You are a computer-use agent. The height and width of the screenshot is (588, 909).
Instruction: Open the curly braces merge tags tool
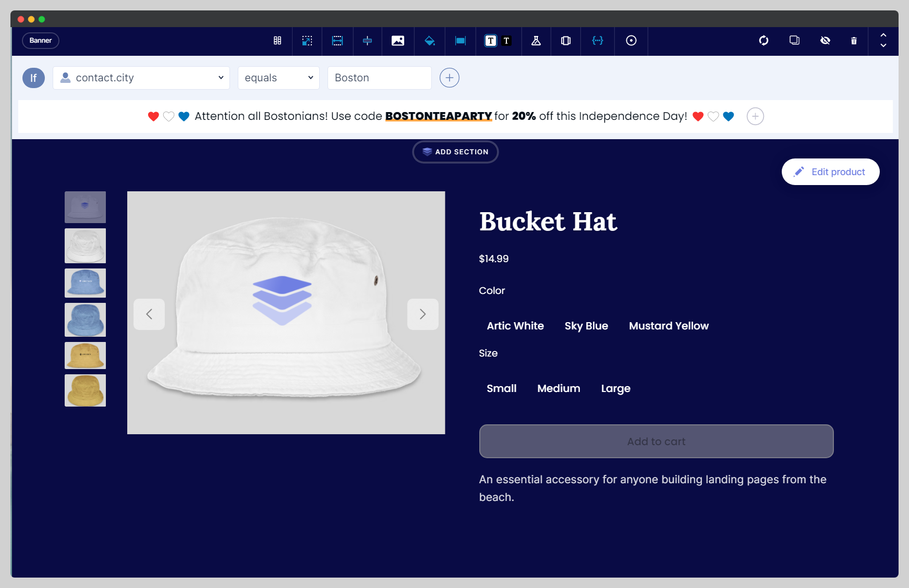click(598, 41)
